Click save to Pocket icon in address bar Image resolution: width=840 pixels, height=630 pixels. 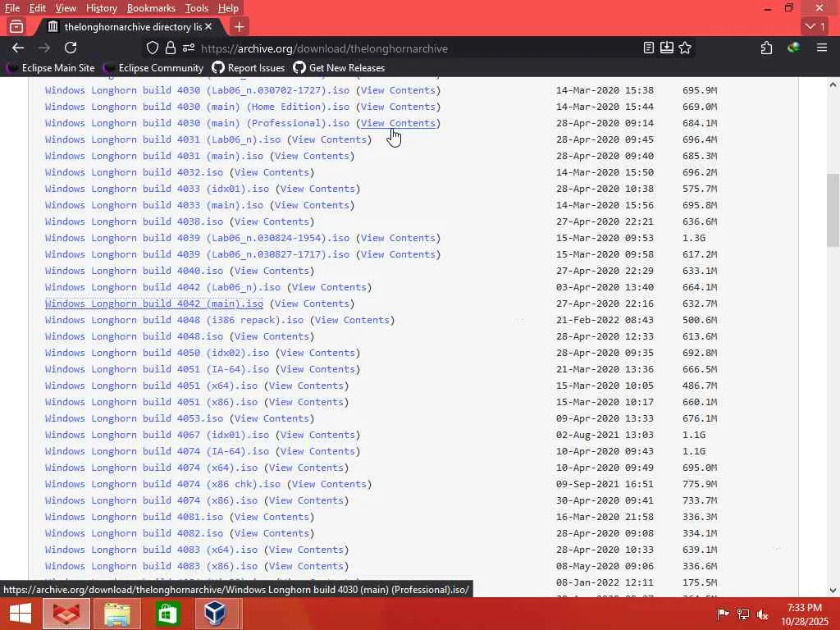pos(666,48)
